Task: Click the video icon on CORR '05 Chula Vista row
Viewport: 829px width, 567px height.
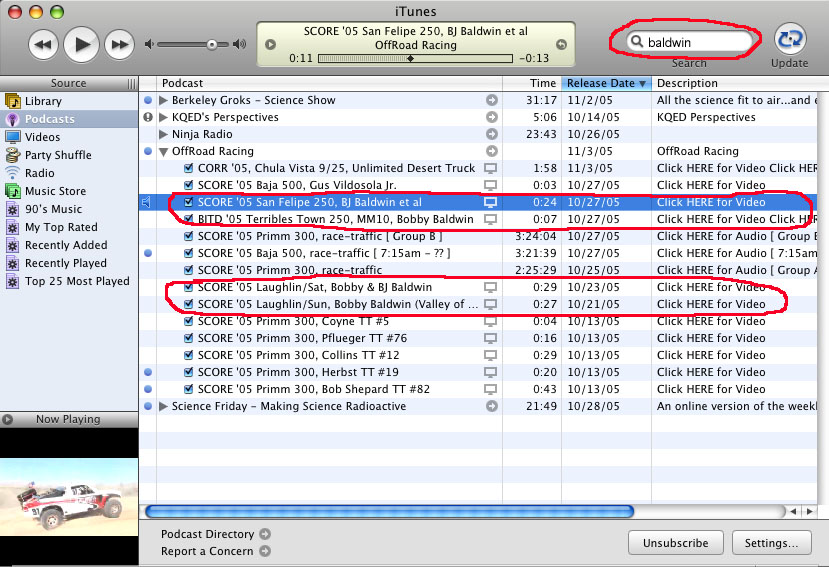Action: [x=491, y=169]
